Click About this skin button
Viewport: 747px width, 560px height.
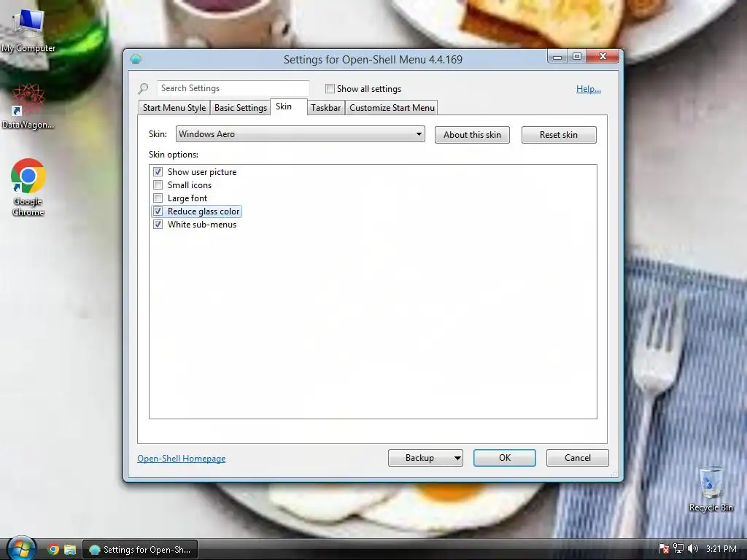(472, 135)
